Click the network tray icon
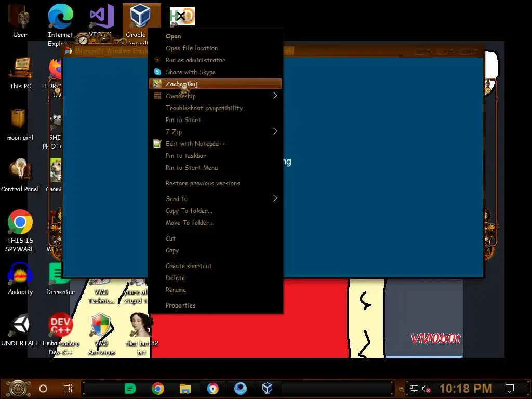Image resolution: width=532 pixels, height=399 pixels. [x=414, y=389]
